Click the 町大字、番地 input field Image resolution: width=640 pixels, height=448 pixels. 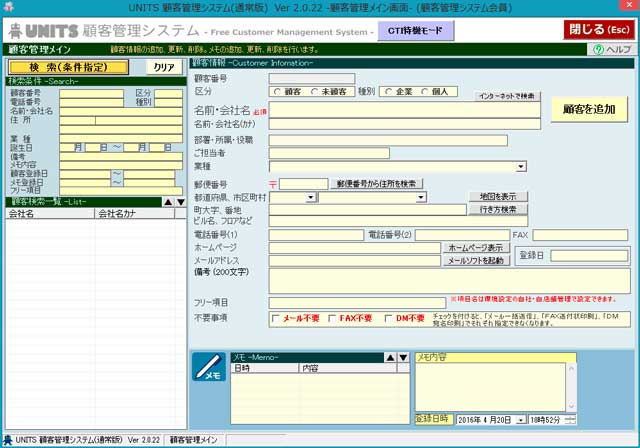[367, 210]
